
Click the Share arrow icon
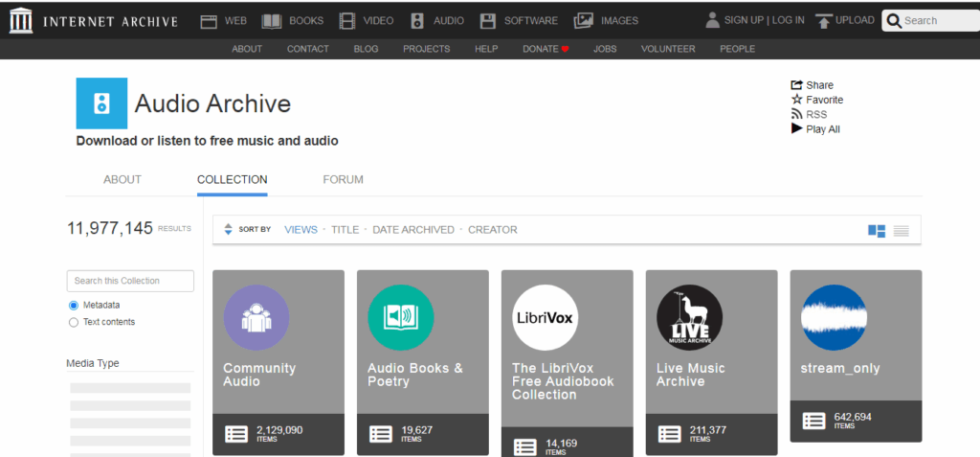coord(797,85)
